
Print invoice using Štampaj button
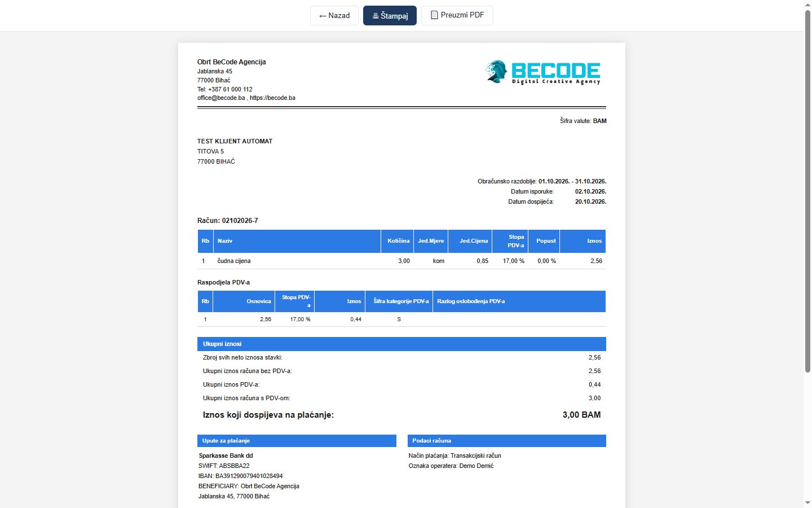pos(390,15)
